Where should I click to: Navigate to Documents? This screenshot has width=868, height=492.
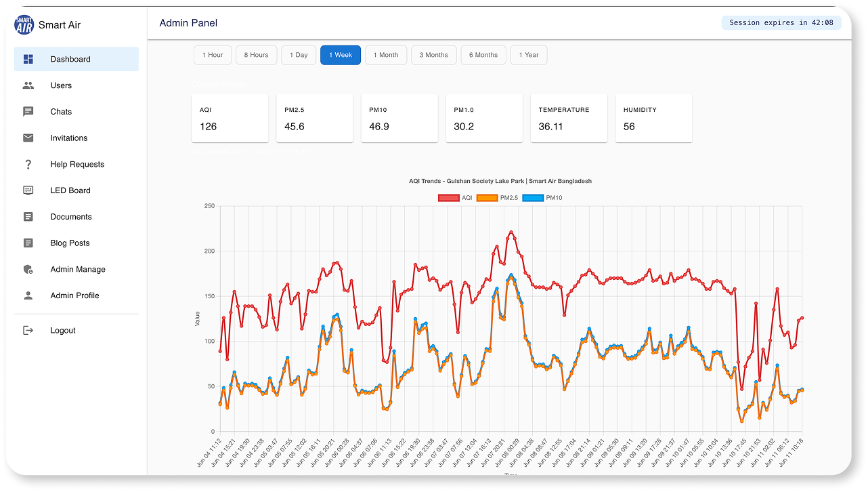77,217
